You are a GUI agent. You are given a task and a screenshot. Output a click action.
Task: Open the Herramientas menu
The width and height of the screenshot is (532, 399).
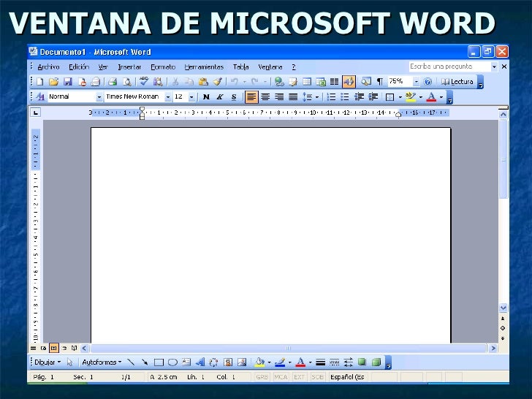click(x=205, y=67)
